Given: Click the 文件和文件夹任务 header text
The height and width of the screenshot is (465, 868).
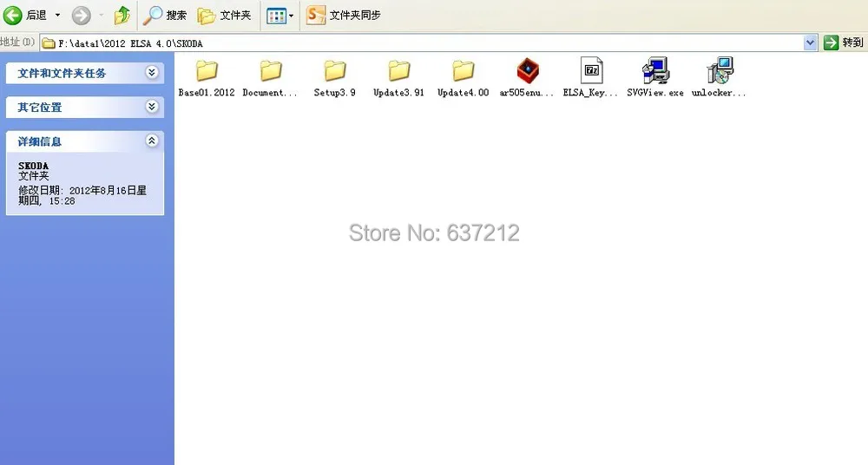Looking at the screenshot, I should 62,73.
